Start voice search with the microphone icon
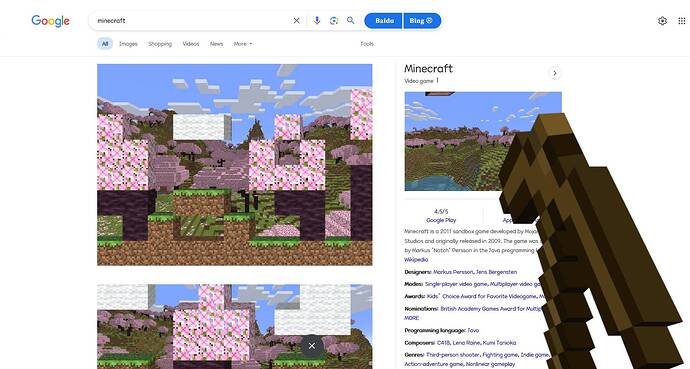690x369 pixels. (x=317, y=21)
